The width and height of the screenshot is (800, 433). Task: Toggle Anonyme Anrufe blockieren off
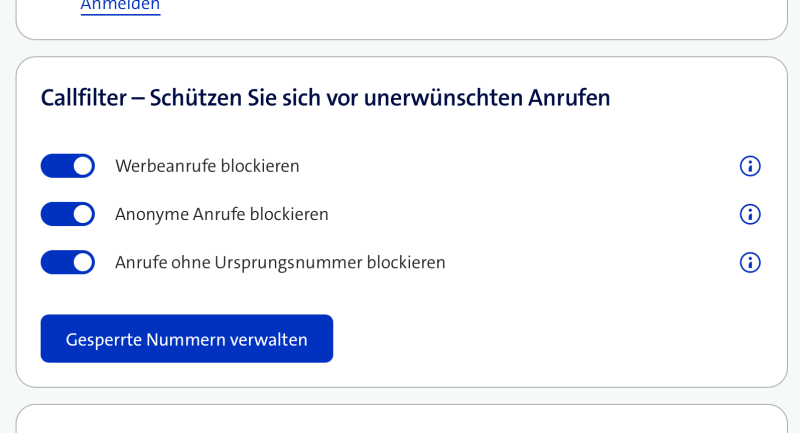pos(68,214)
